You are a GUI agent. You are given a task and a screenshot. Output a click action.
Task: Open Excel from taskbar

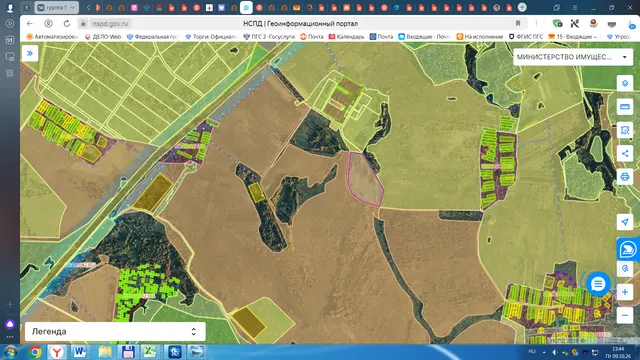[x=150, y=352]
